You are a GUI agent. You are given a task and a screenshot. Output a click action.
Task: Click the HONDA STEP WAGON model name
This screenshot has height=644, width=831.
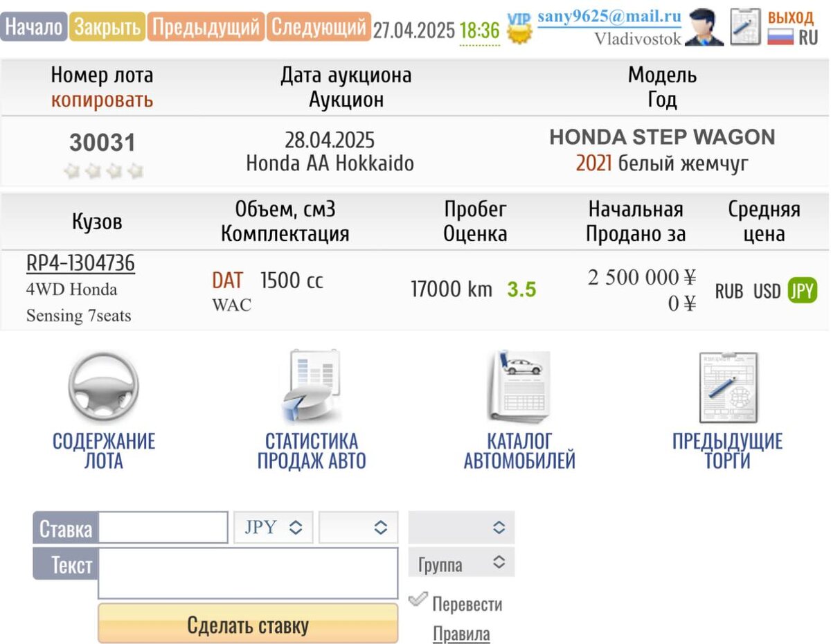(663, 137)
